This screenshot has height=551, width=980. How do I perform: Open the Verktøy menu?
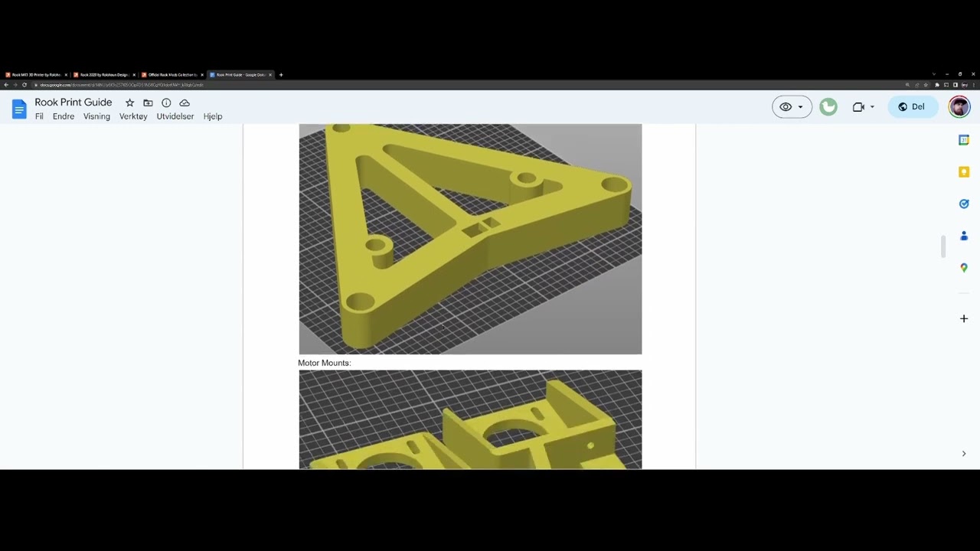pos(133,116)
